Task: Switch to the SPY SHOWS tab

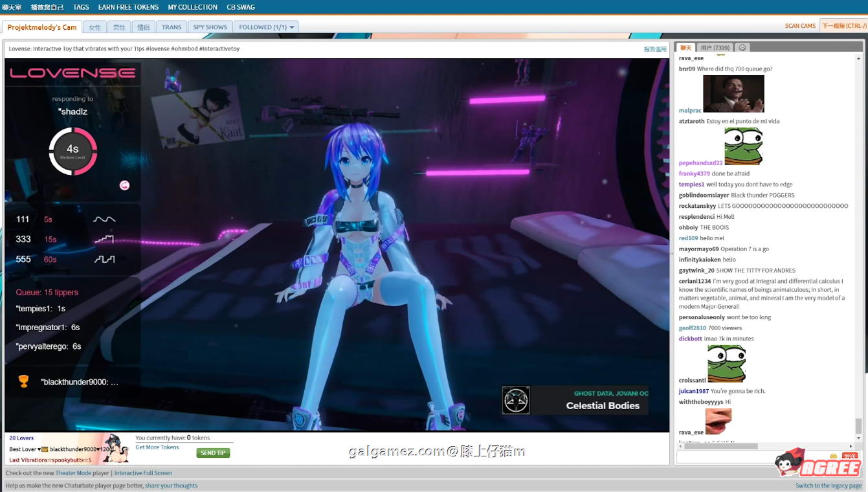Action: coord(208,27)
